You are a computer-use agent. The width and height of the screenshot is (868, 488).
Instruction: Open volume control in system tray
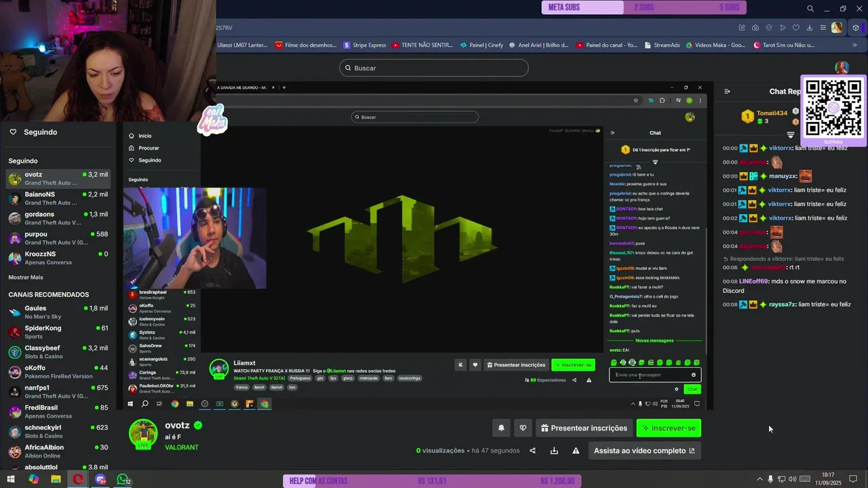792,479
